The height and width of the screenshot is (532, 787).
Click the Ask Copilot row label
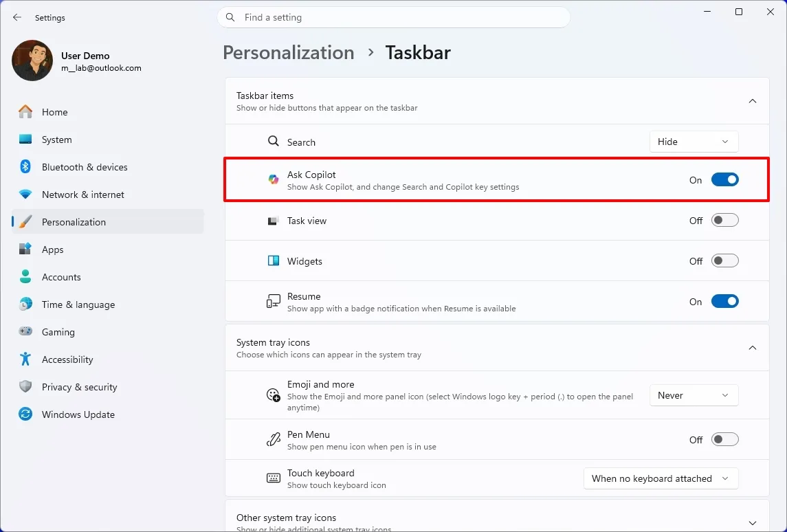click(x=311, y=175)
